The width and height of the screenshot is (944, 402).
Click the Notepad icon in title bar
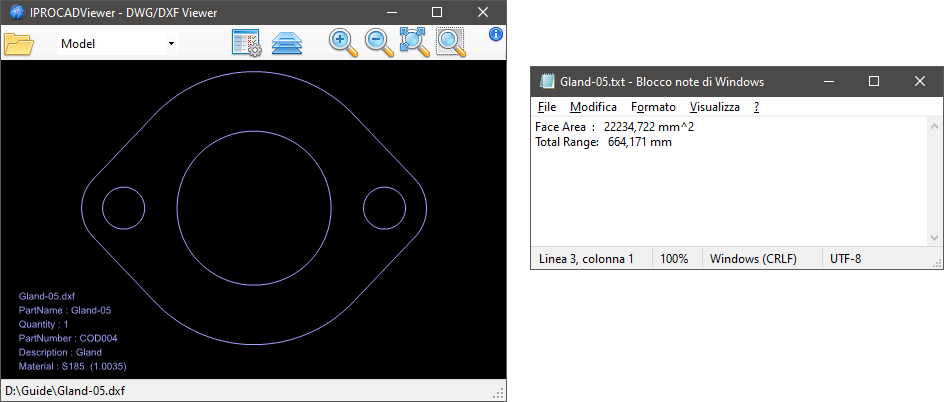[547, 81]
